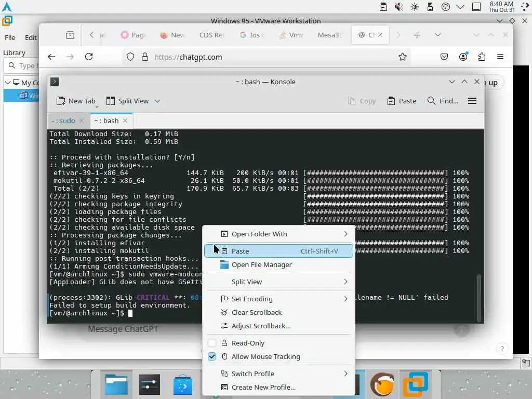This screenshot has width=532, height=399.
Task: Go forward in the browser
Action: [x=70, y=57]
